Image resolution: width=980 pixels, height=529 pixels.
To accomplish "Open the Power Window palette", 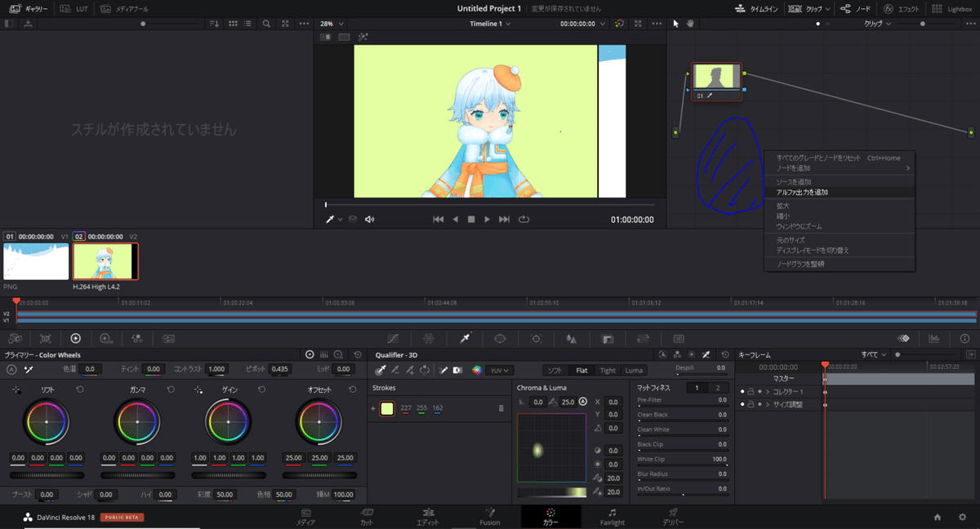I will [x=501, y=338].
